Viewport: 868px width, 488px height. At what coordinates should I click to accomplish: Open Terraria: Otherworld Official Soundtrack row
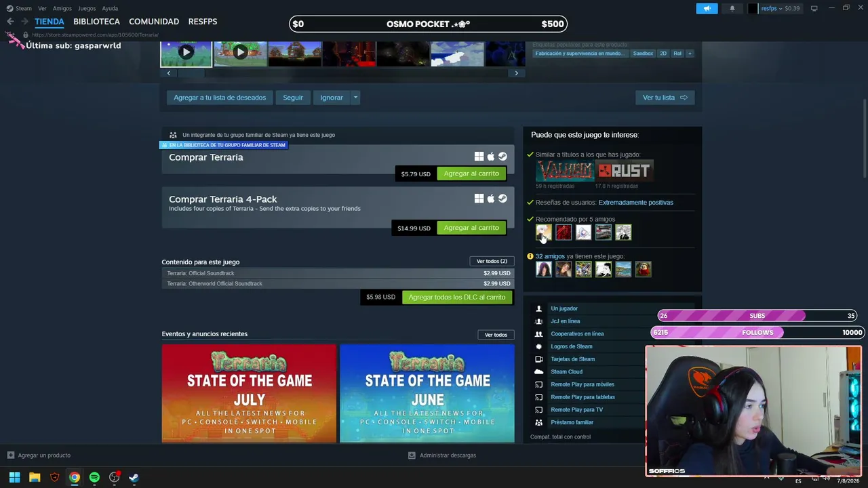pyautogui.click(x=338, y=284)
